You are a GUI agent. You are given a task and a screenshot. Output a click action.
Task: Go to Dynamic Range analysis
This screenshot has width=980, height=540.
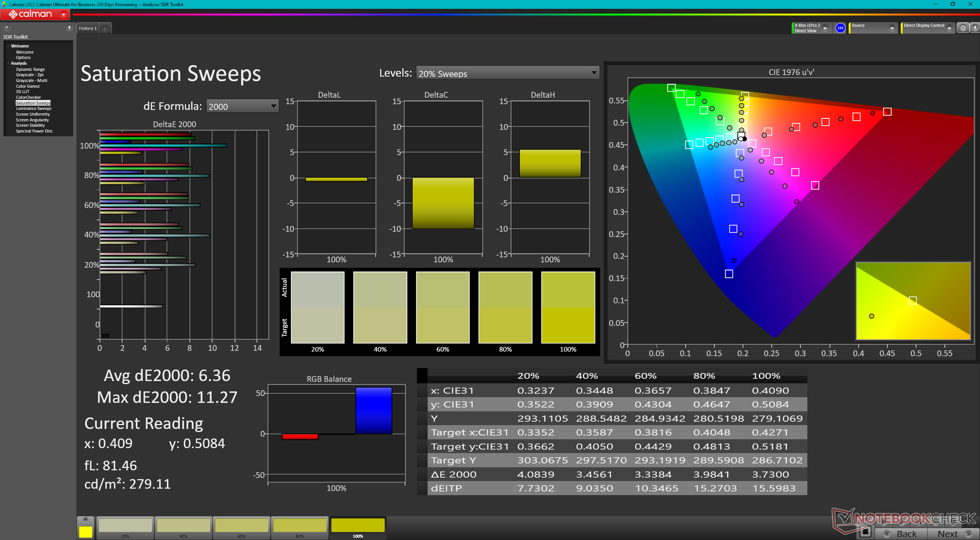tap(30, 69)
